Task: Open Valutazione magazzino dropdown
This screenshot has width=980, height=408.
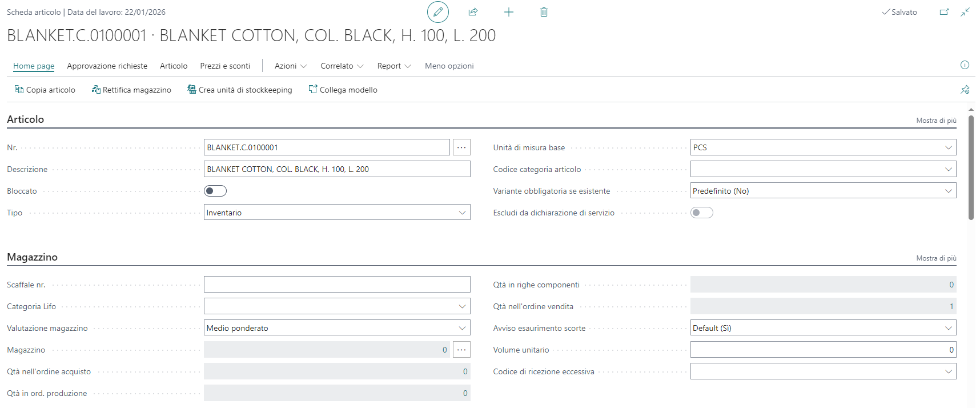Action: 337,328
